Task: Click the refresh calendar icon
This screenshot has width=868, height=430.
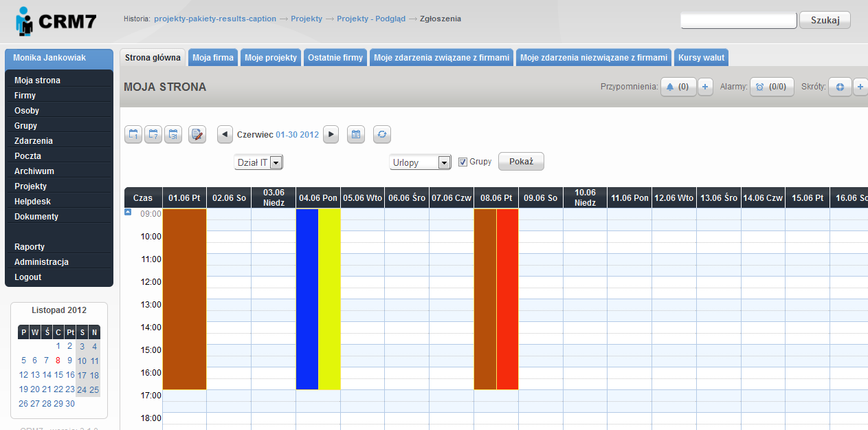Action: (x=382, y=135)
